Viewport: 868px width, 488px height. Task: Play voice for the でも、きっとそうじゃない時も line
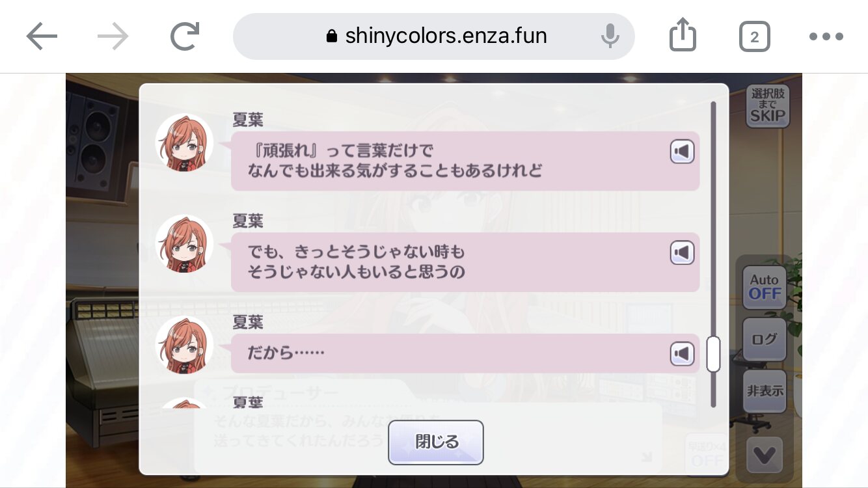pyautogui.click(x=683, y=252)
